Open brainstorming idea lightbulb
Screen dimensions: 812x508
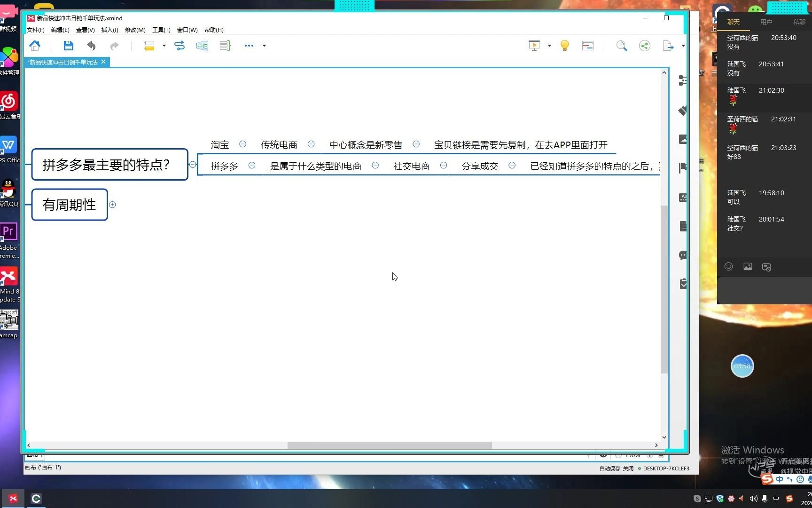565,46
